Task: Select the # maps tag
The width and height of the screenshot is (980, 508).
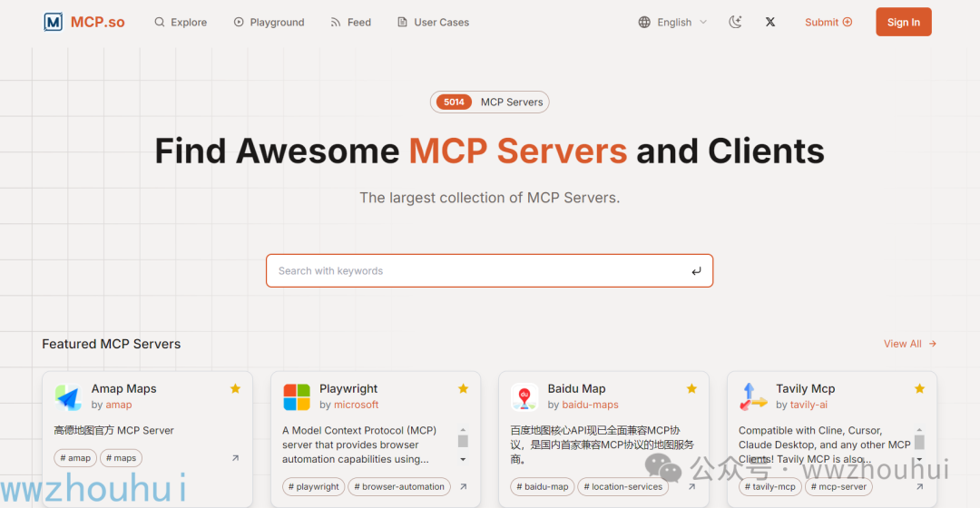Action: [x=122, y=458]
